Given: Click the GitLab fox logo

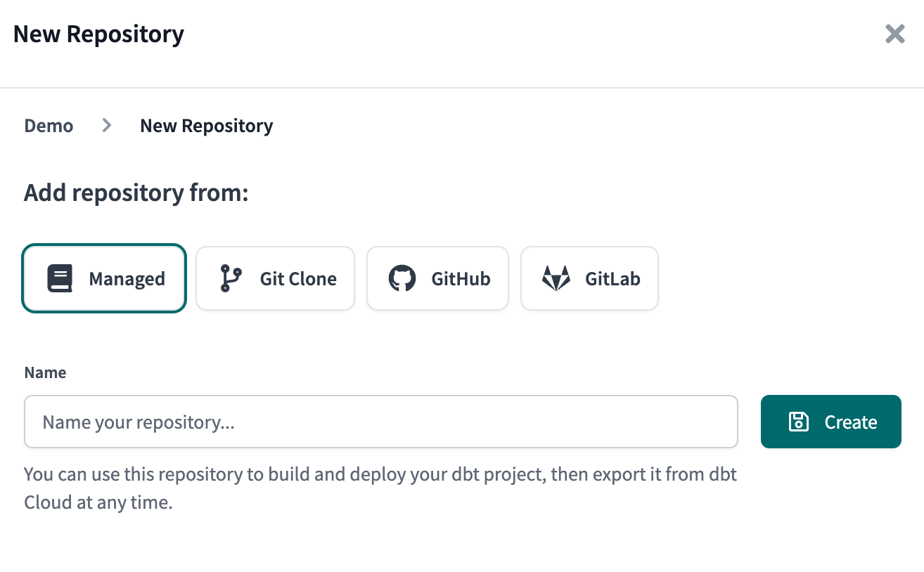Looking at the screenshot, I should click(556, 278).
